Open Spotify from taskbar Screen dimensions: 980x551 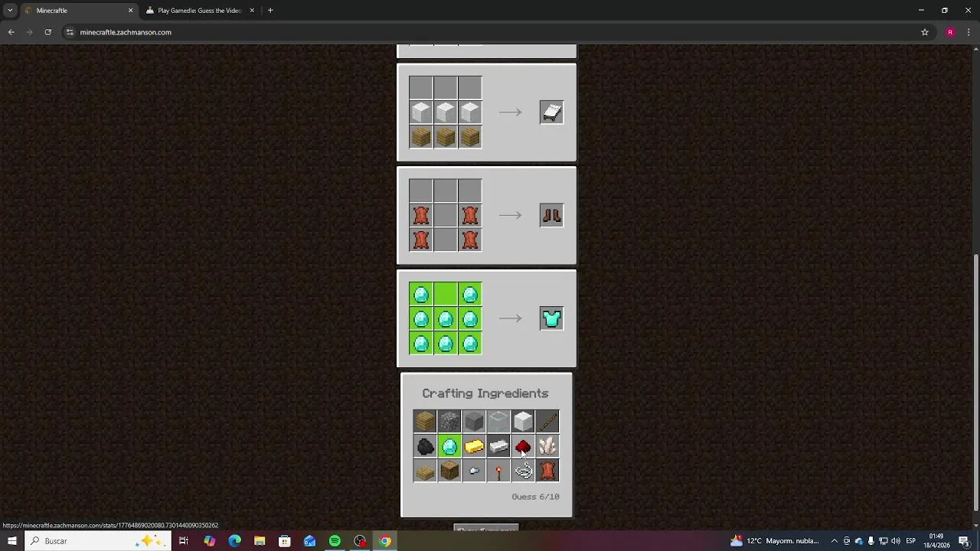335,541
